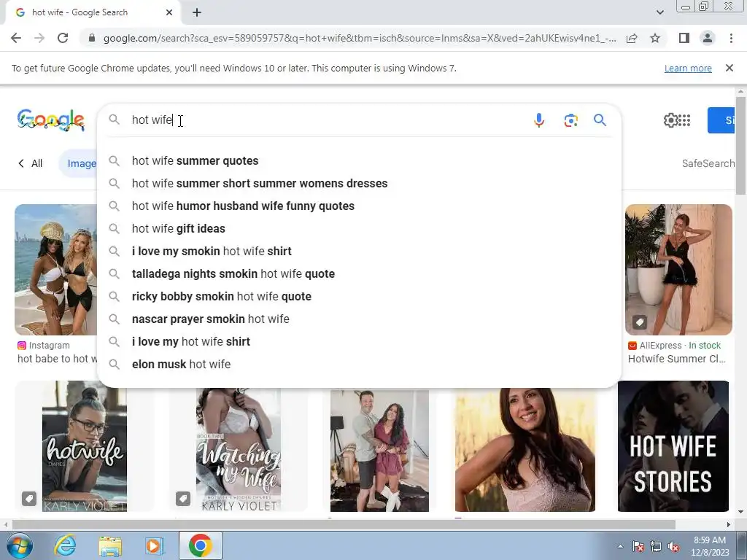Open SafeSearch settings

[x=708, y=163]
